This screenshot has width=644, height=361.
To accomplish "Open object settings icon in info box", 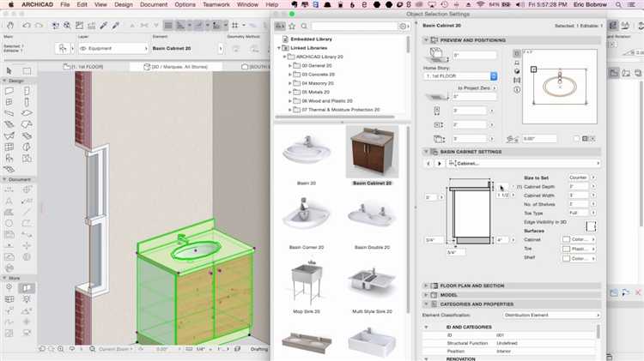I will tap(63, 48).
